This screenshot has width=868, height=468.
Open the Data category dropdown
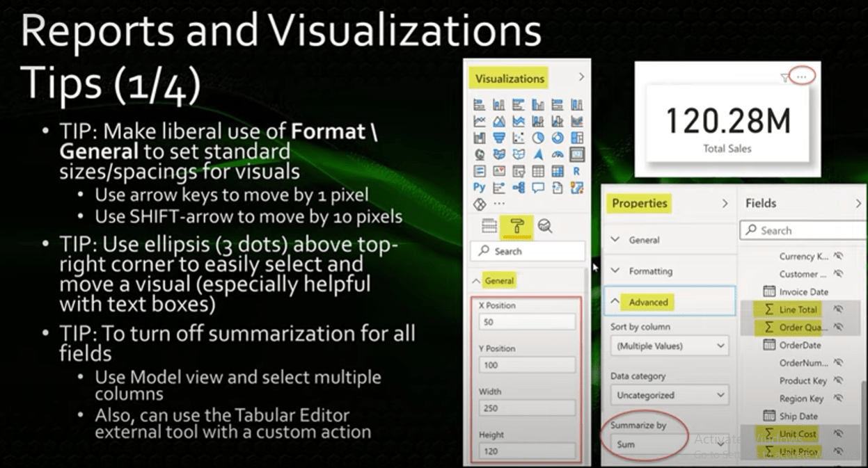click(x=669, y=395)
